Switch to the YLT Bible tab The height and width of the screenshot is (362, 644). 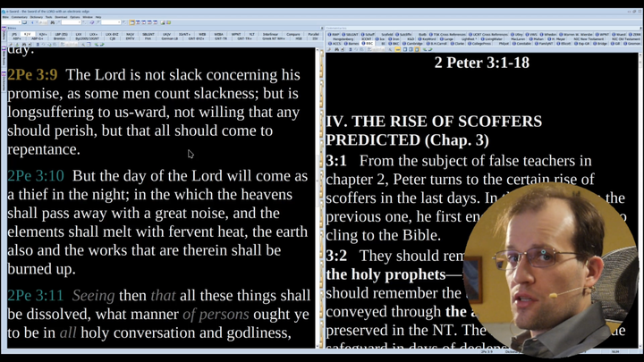click(251, 35)
